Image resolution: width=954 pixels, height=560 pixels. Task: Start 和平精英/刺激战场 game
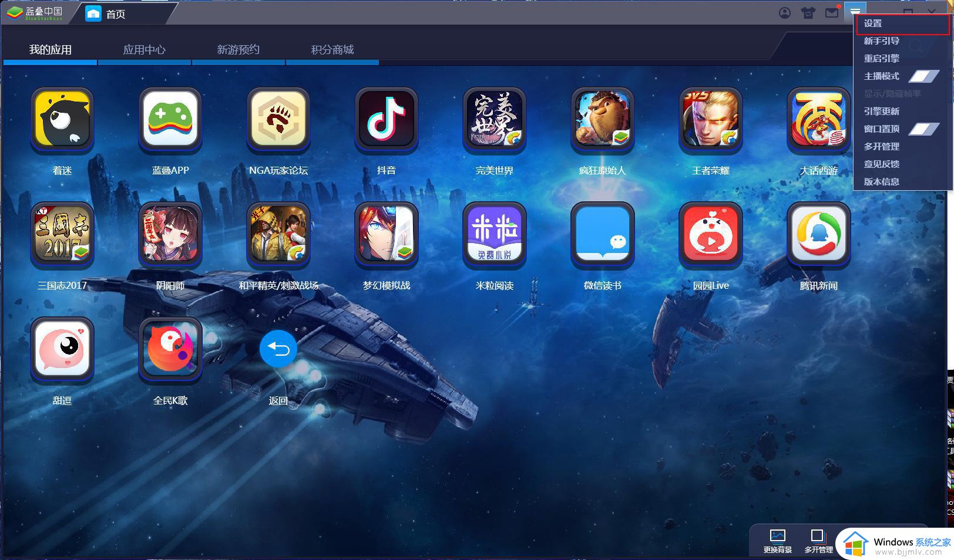pyautogui.click(x=278, y=234)
